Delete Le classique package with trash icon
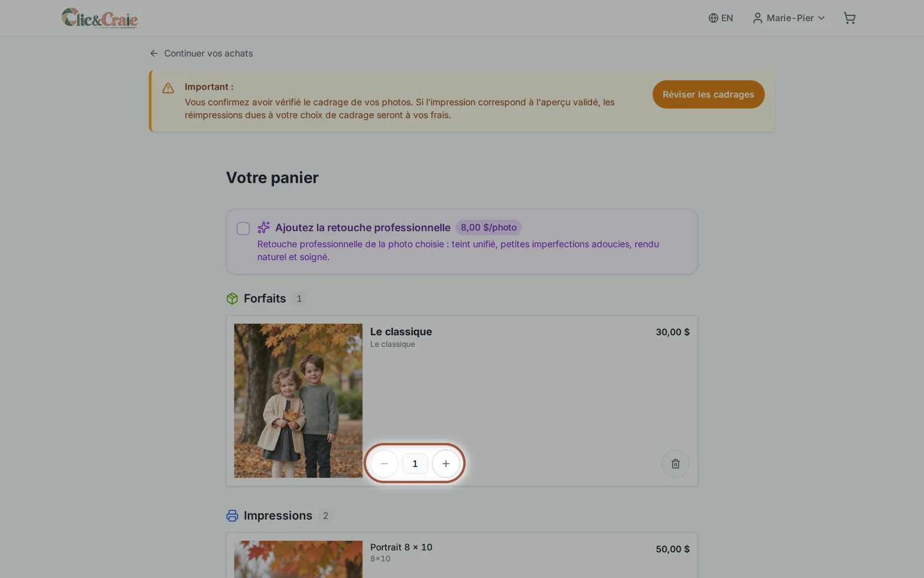The width and height of the screenshot is (924, 578). point(675,464)
